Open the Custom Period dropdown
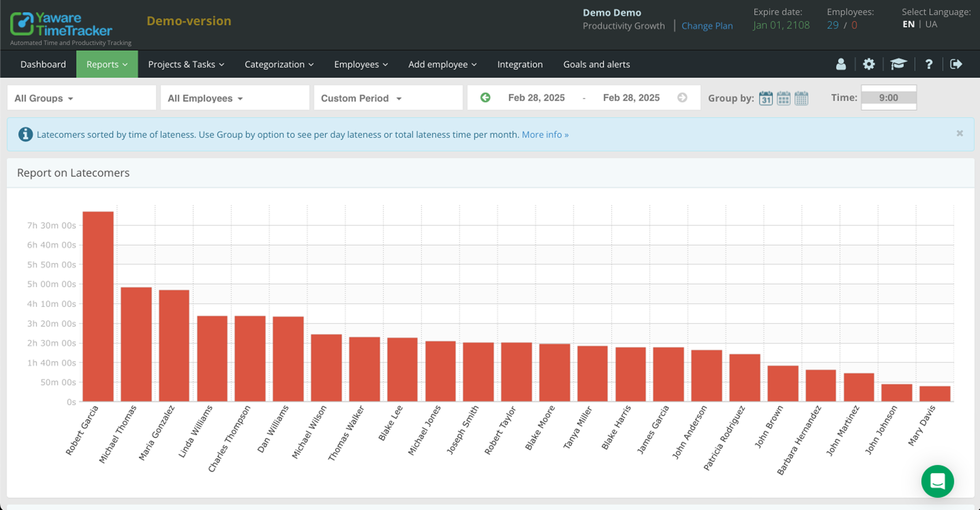This screenshot has height=510, width=980. click(361, 98)
